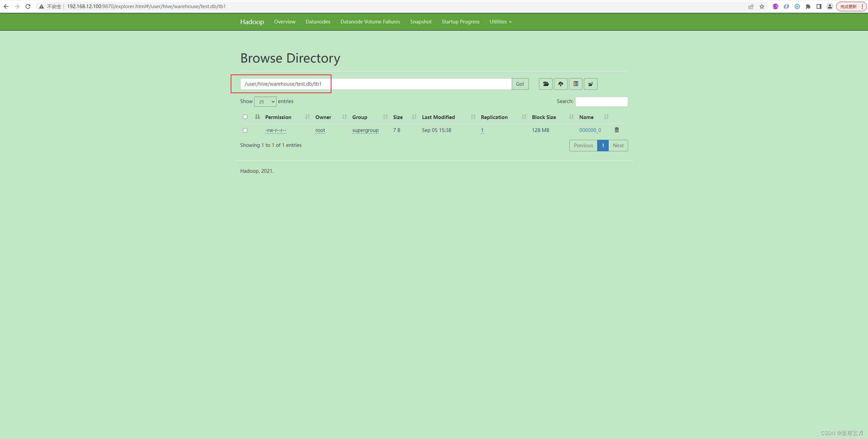
Task: Tick checkbox for the 000000_0 row
Action: tap(245, 130)
